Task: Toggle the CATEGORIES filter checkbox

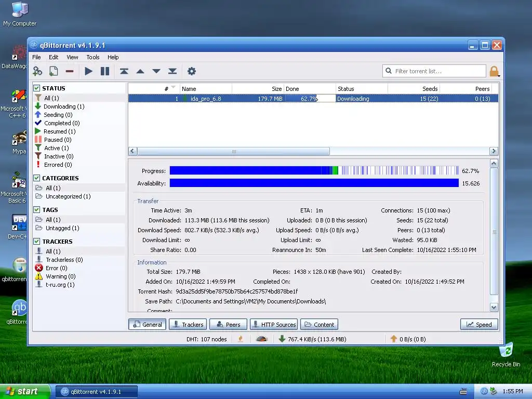Action: 37,178
